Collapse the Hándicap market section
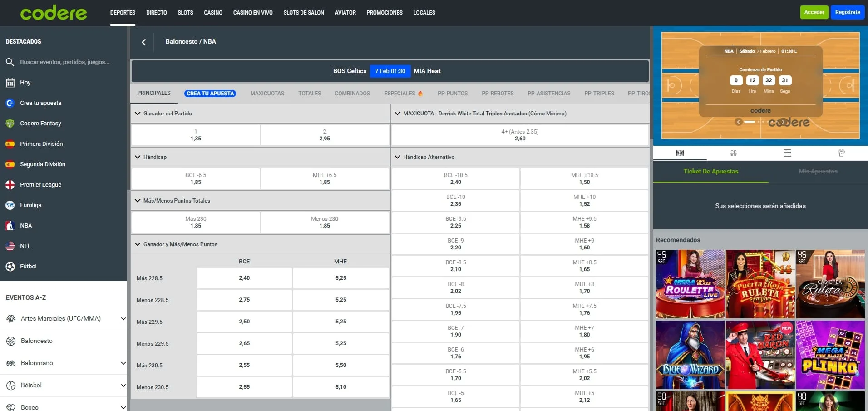 [138, 157]
